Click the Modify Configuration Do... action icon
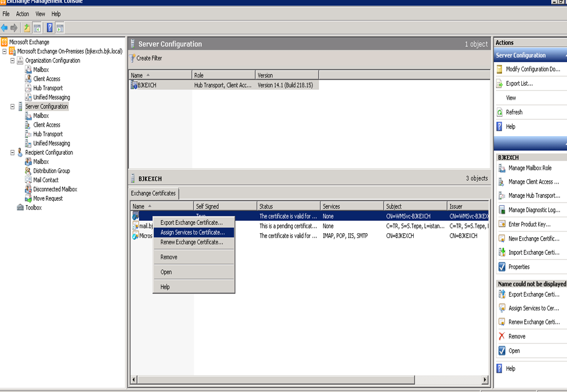The image size is (567, 392). tap(499, 69)
